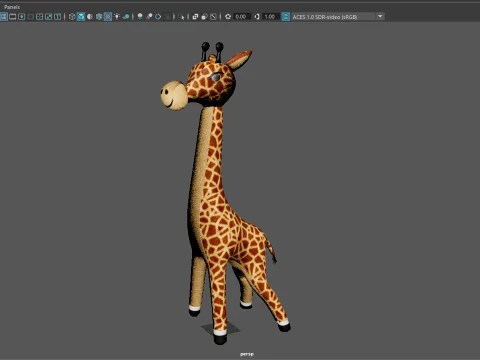480x360 pixels.
Task: Click the Exposure reset icon
Action: point(228,16)
